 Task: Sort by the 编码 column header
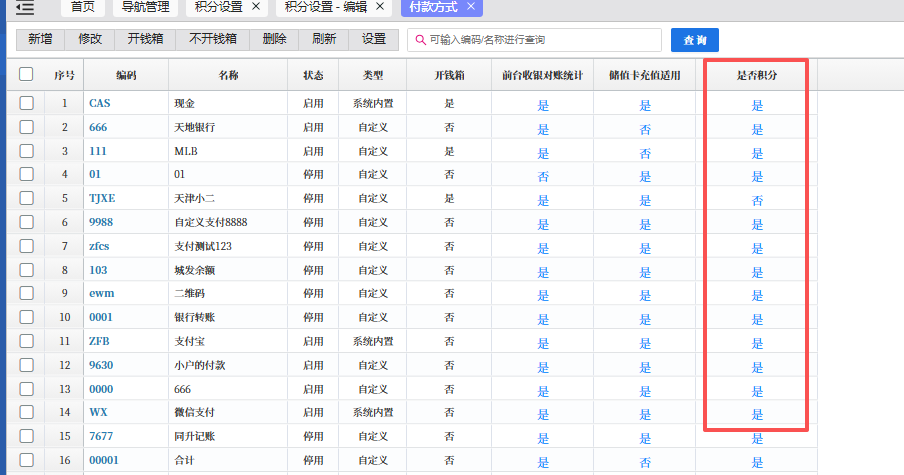click(x=126, y=75)
